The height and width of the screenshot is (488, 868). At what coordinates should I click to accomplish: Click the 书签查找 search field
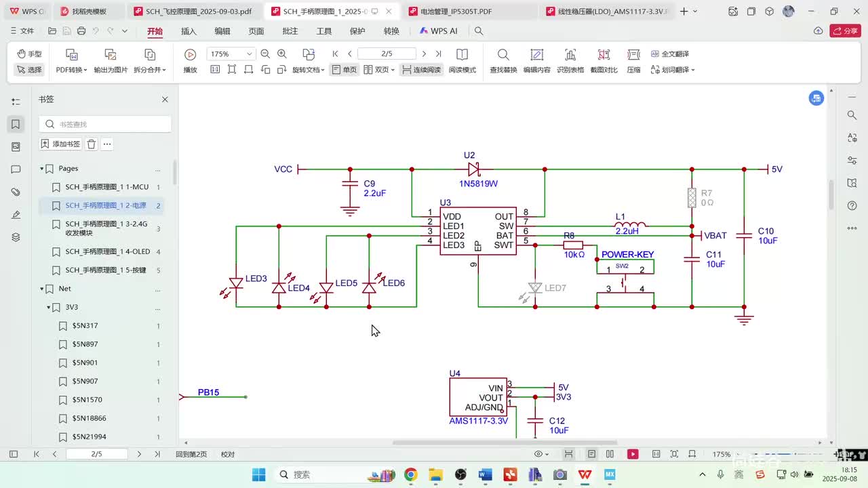click(105, 124)
